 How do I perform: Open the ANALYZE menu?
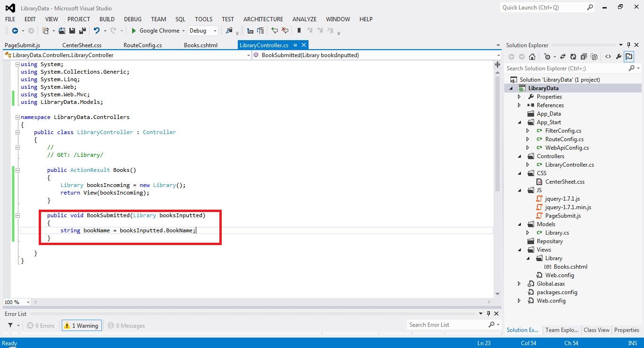[x=305, y=19]
